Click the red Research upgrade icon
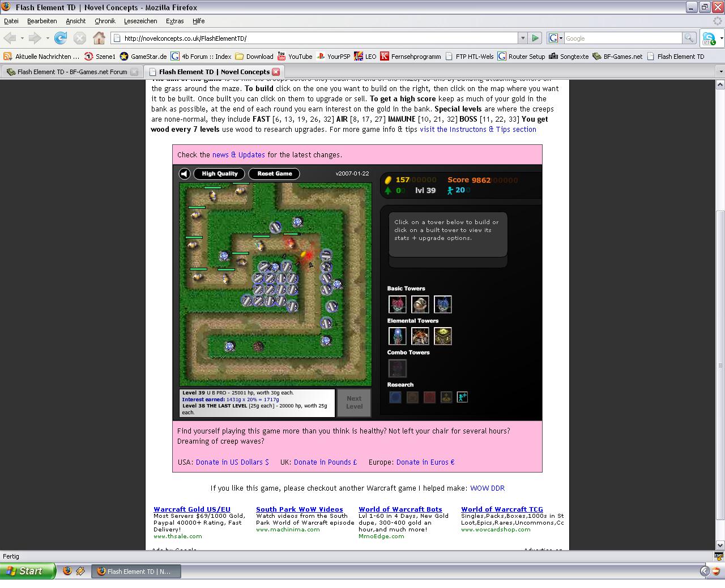The image size is (725, 588). tap(429, 397)
